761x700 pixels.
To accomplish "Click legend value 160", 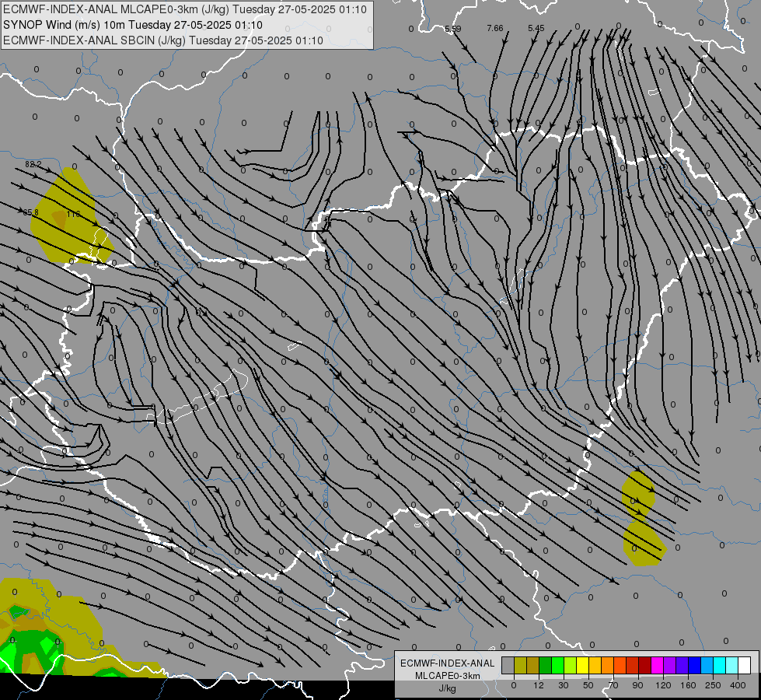I will point(688,685).
